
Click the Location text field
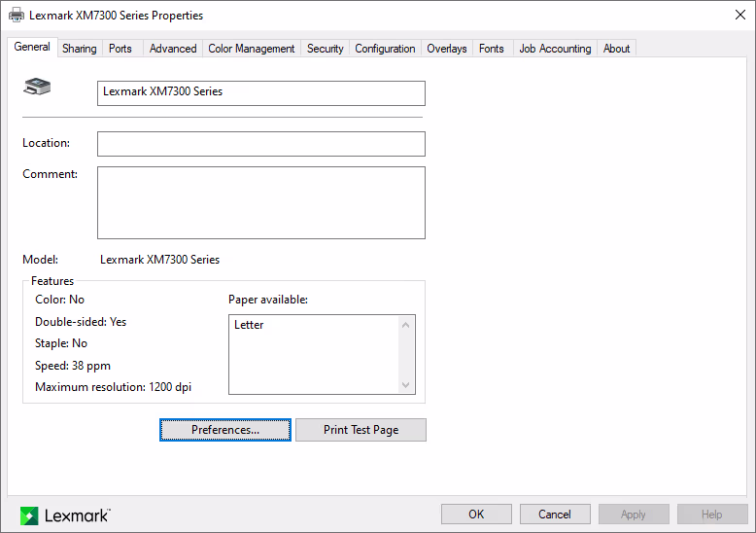click(x=261, y=144)
